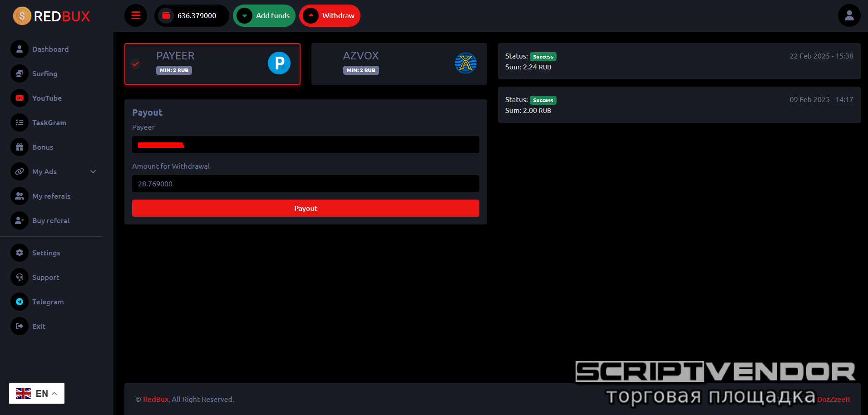Click the TaskGram checklist icon
The image size is (868, 415).
pos(20,122)
